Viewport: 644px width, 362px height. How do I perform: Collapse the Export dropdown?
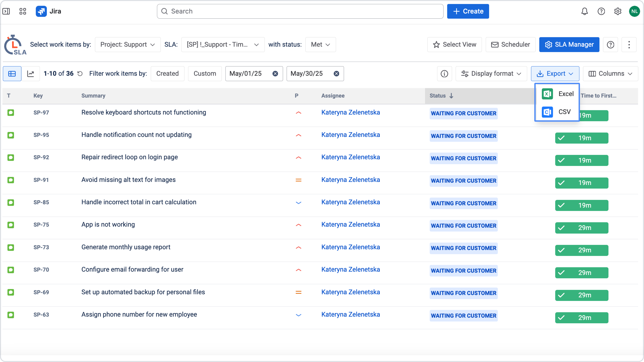(555, 74)
